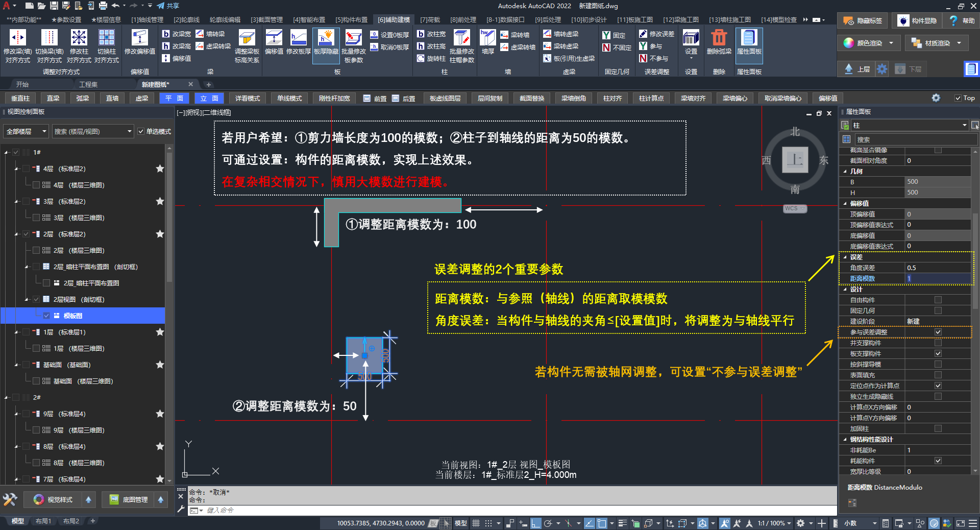Viewport: 980px width, 530px height.
Task: Open the 工程集 document tab
Action: click(88, 84)
